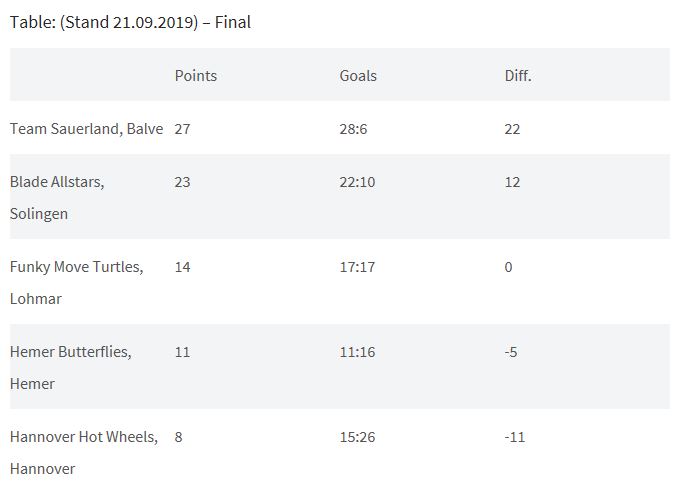Select the Points column header
The image size is (680, 494).
pos(196,75)
